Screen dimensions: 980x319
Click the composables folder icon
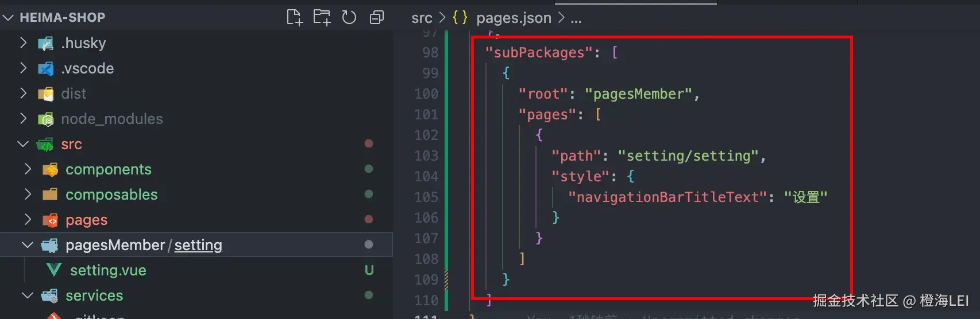50,194
